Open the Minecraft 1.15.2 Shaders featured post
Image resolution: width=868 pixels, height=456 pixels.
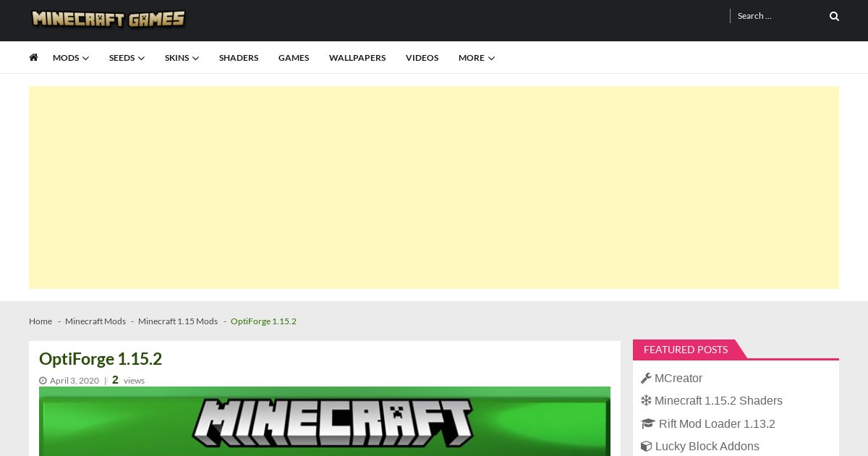click(718, 400)
